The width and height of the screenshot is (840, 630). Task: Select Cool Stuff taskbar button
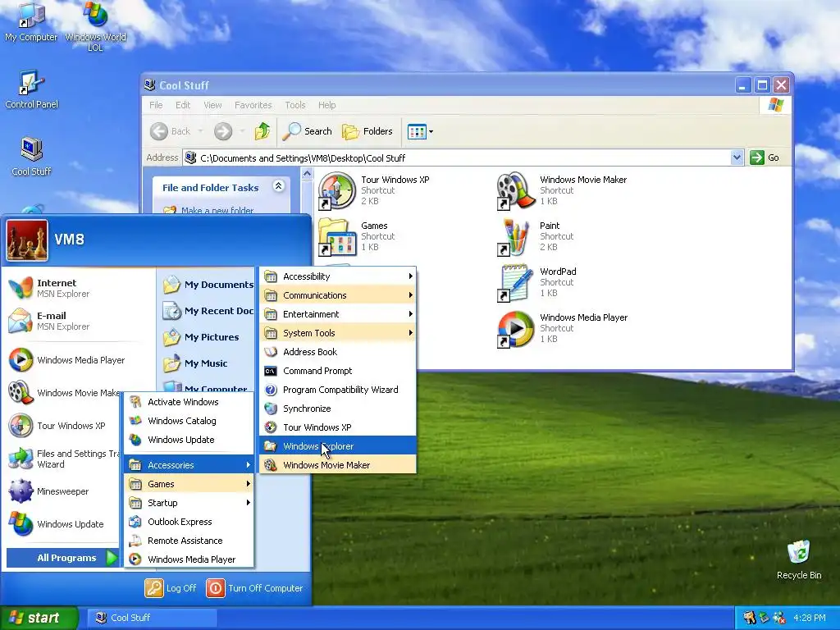[x=152, y=618]
